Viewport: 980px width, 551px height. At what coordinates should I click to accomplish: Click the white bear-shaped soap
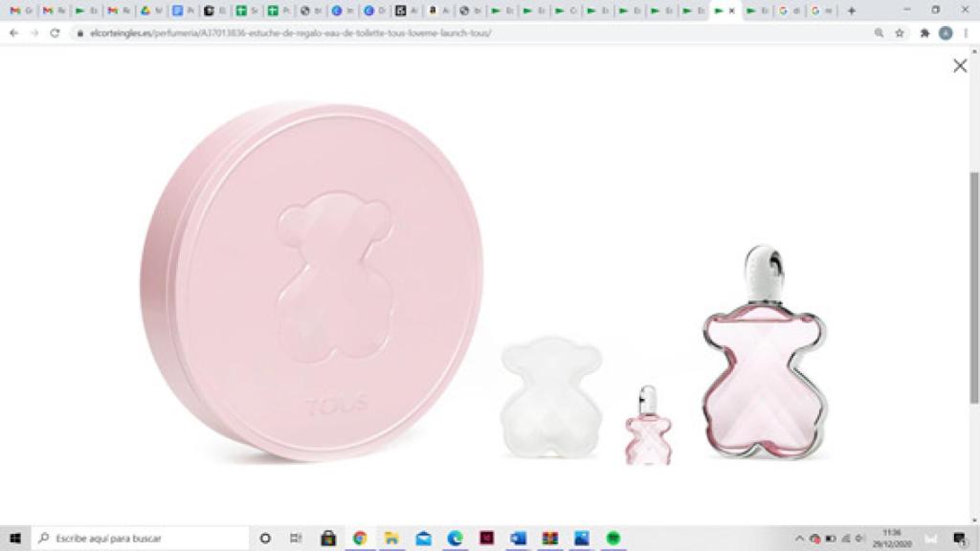[x=550, y=396]
